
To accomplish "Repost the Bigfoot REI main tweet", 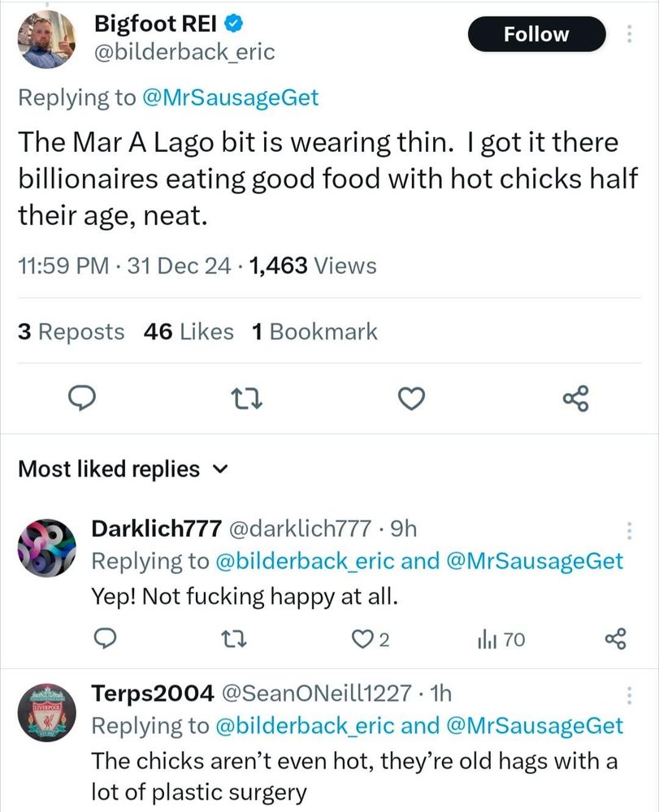I will pos(245,398).
